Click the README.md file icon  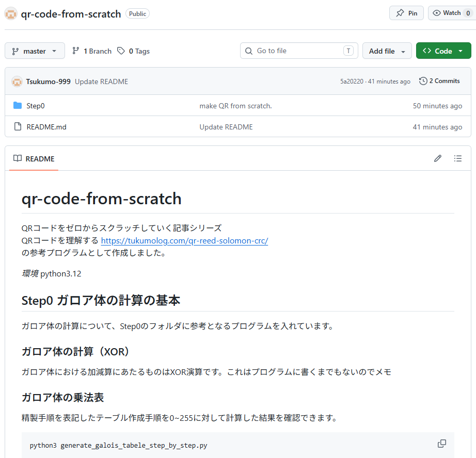click(18, 126)
